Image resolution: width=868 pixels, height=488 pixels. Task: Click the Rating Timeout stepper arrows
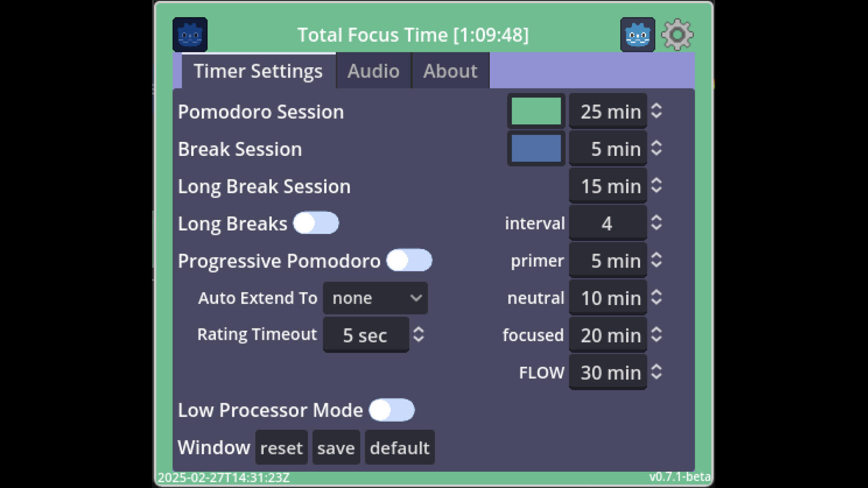419,334
